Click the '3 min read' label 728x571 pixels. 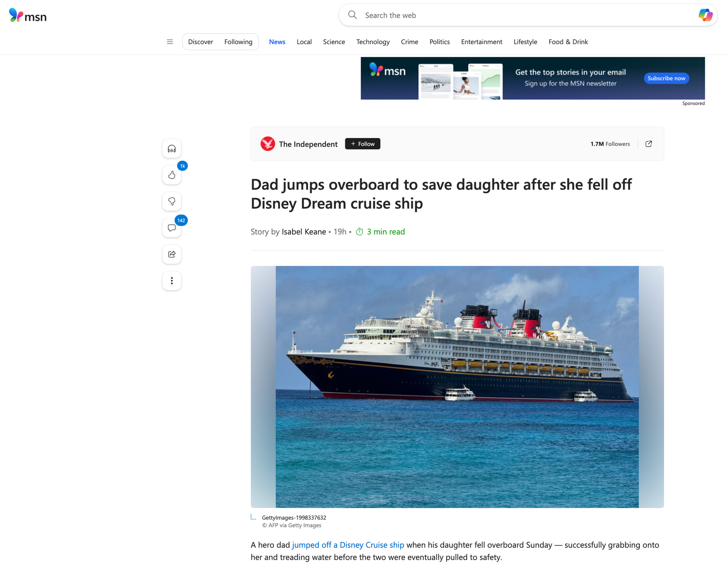[x=386, y=232]
